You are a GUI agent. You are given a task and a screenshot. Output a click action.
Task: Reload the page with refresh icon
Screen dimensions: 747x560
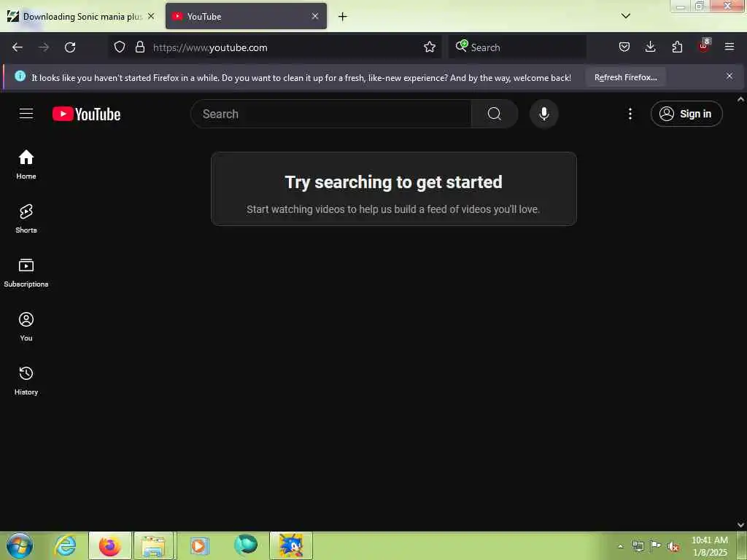click(x=70, y=47)
